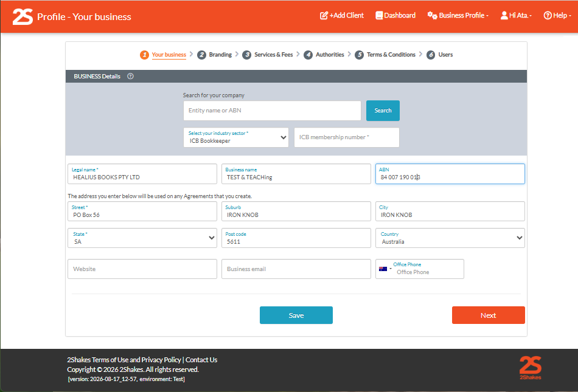Click step 4 circle icon for Authorities
Viewport: 578px width, 392px height.
pyautogui.click(x=308, y=55)
